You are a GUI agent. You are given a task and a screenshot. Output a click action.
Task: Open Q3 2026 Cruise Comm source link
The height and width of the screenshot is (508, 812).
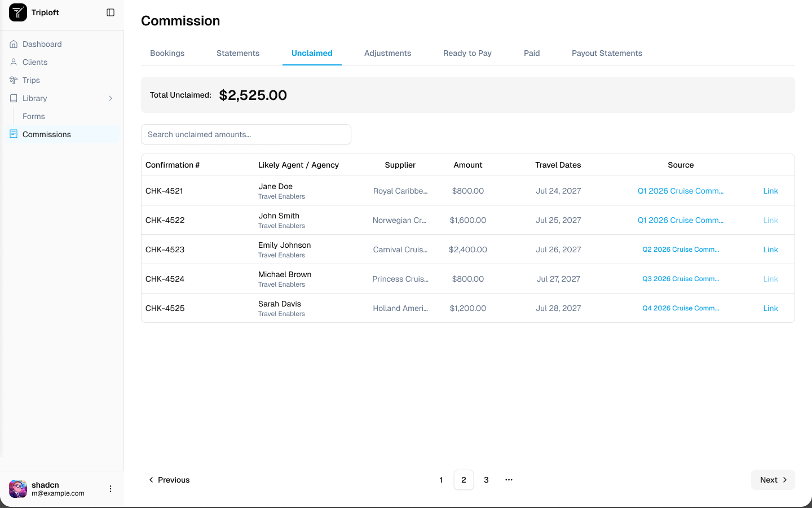point(681,279)
